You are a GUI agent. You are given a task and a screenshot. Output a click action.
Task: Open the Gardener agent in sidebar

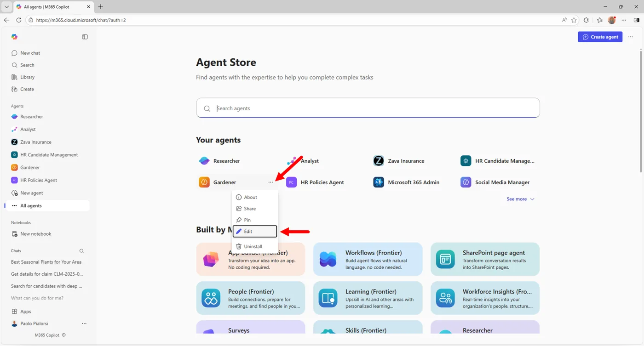pos(26,168)
